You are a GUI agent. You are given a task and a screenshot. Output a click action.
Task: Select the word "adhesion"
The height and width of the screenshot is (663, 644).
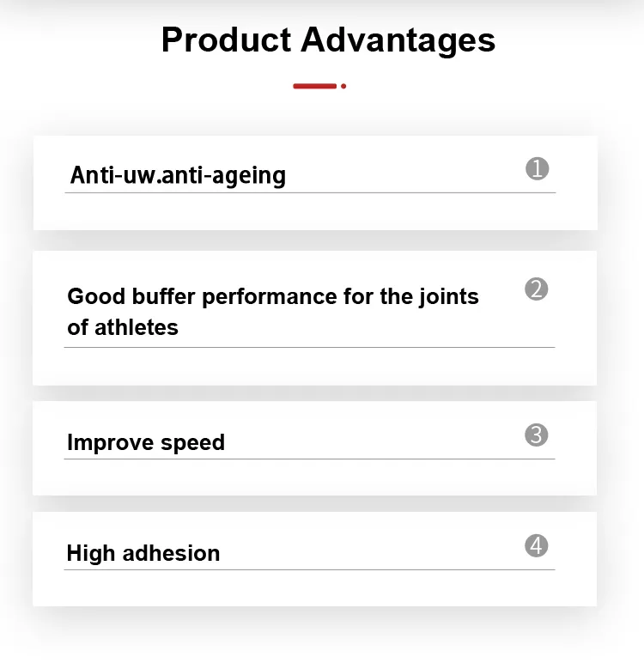171,553
